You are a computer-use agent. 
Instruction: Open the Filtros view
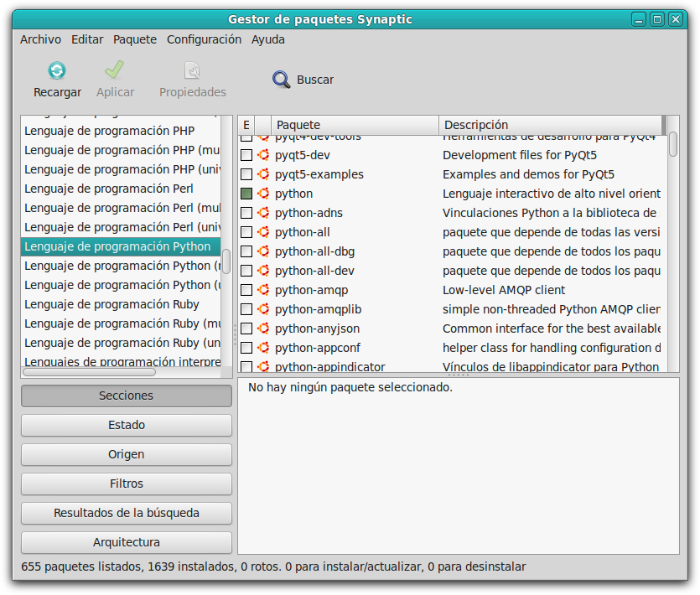pyautogui.click(x=126, y=484)
